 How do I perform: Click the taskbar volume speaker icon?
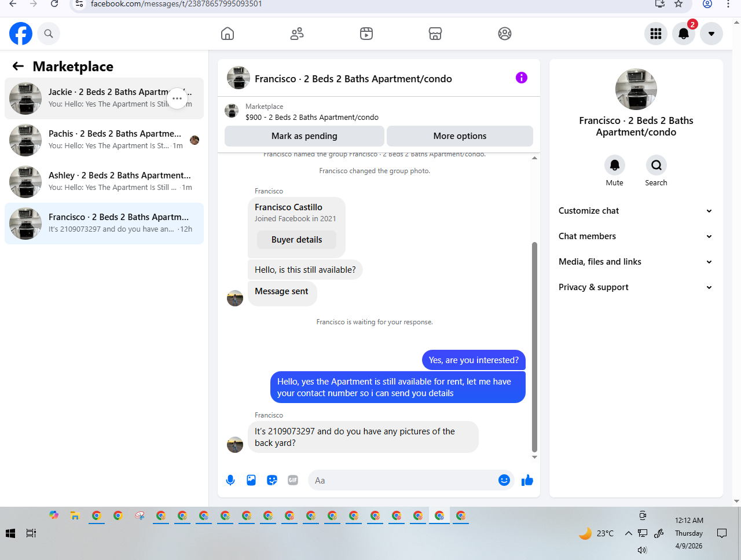[x=642, y=550]
